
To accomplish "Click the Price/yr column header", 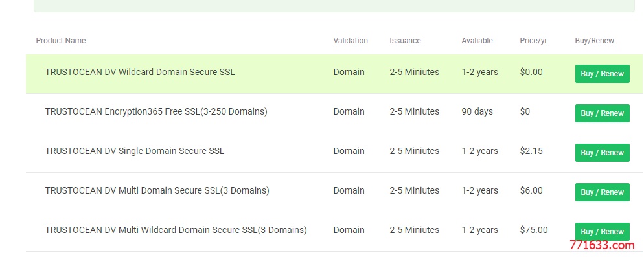I will coord(533,41).
